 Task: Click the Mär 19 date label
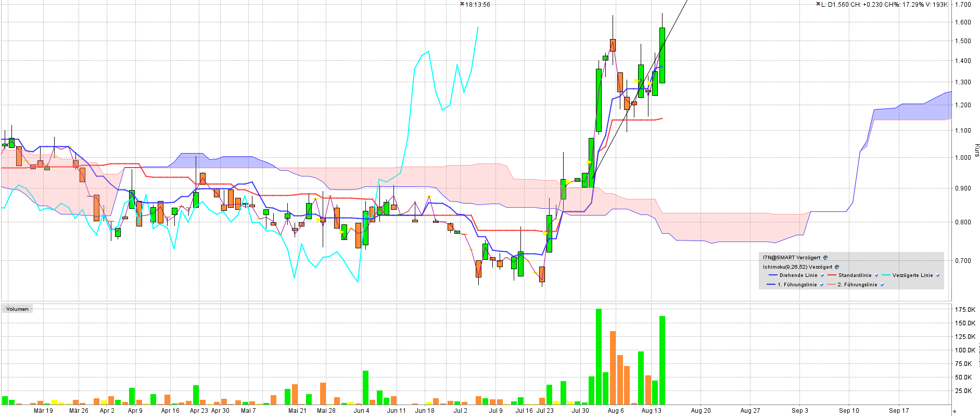coord(43,411)
